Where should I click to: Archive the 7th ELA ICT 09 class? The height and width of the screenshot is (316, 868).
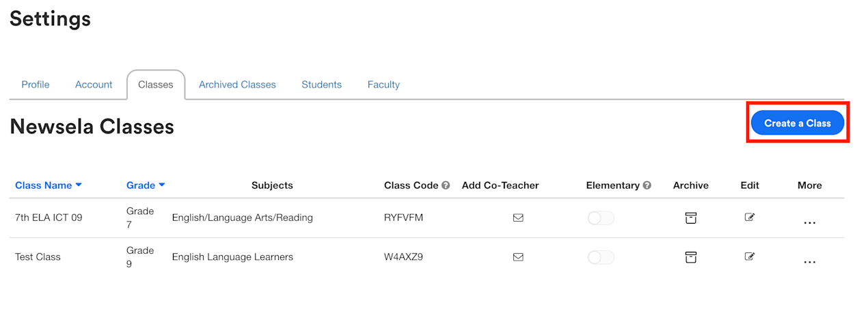click(691, 218)
